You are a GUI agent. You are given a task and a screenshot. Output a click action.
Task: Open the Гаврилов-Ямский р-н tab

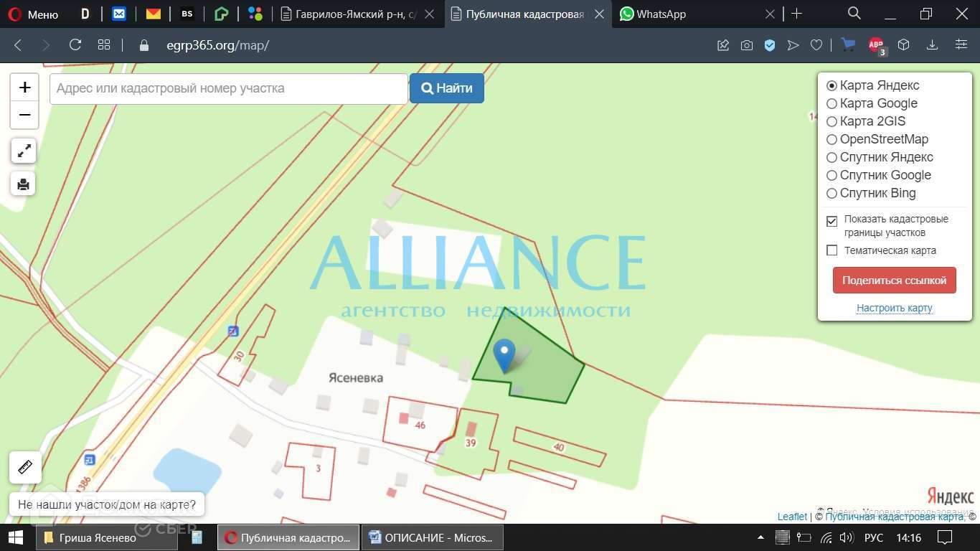tap(358, 14)
